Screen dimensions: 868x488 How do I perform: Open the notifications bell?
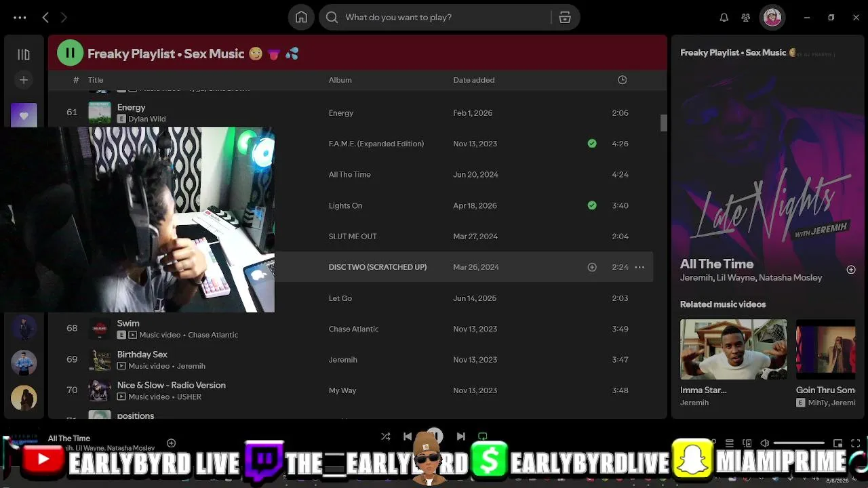point(724,18)
